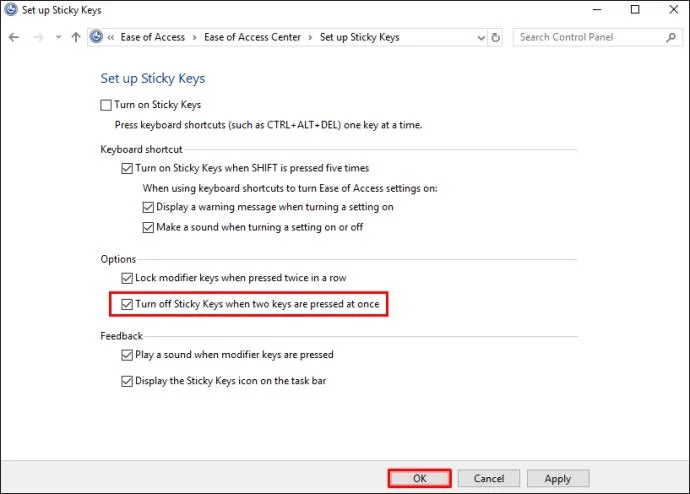Click the Set up Sticky Keys heading
Viewport: 690px width, 494px height.
pyautogui.click(x=153, y=78)
